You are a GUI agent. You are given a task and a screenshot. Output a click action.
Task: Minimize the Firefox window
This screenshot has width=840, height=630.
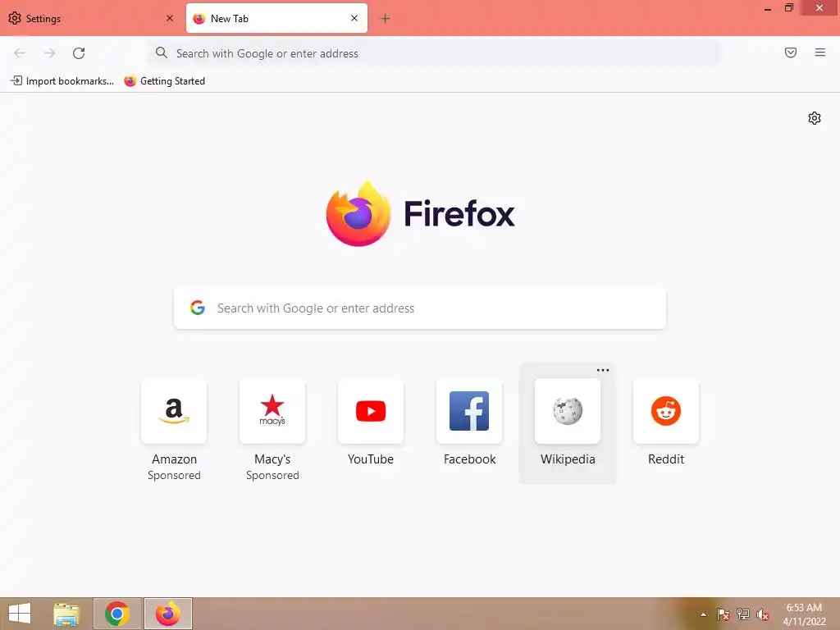click(x=768, y=8)
